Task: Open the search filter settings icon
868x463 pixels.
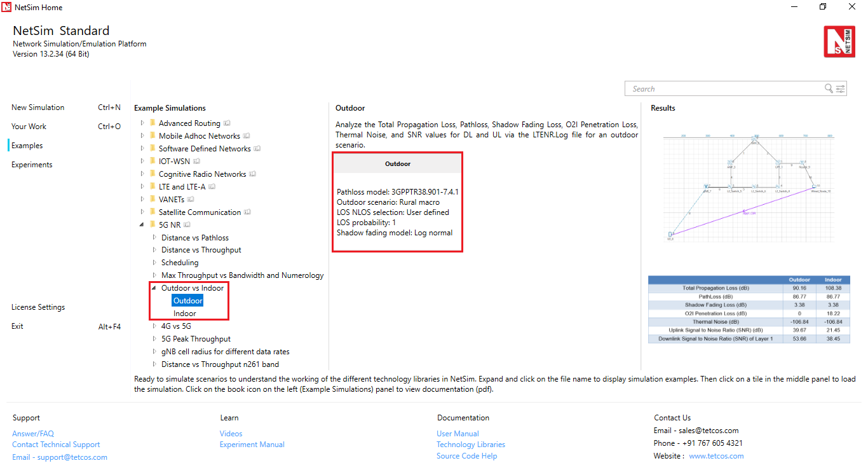Action: tap(841, 88)
